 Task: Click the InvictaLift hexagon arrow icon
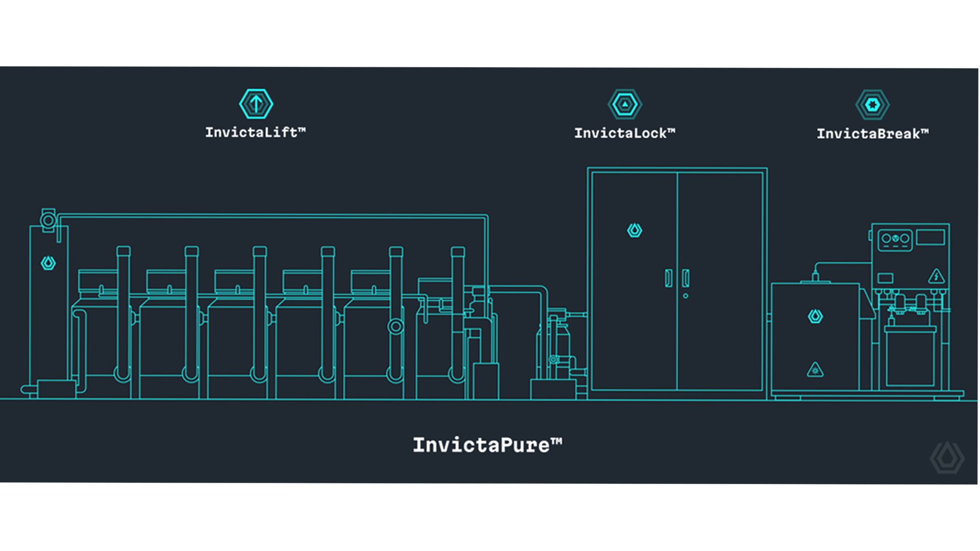[256, 104]
